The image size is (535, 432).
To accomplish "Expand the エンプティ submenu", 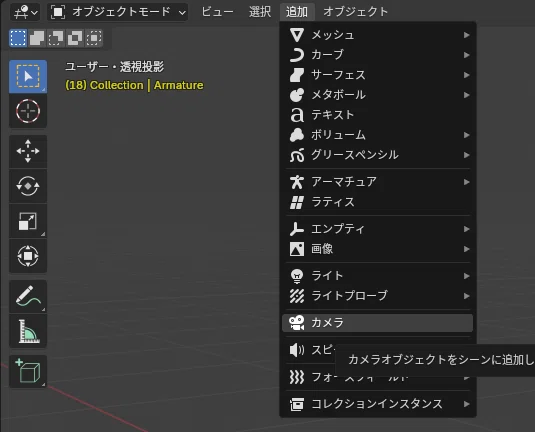I will 378,229.
